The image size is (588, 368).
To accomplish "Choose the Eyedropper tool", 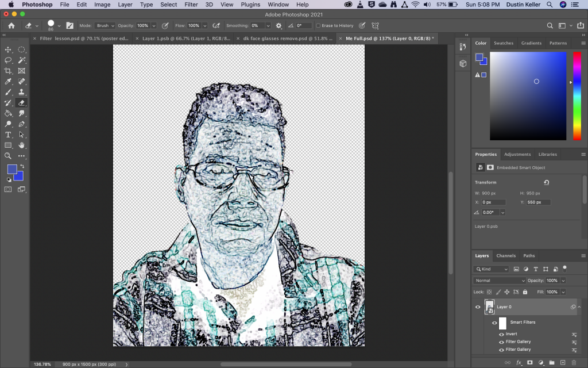I will tap(8, 82).
